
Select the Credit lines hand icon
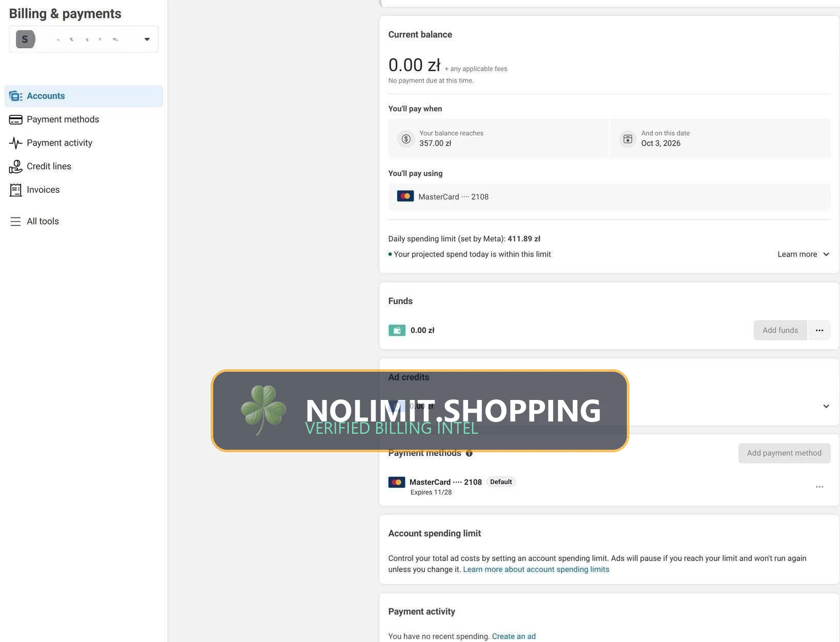[x=16, y=167]
